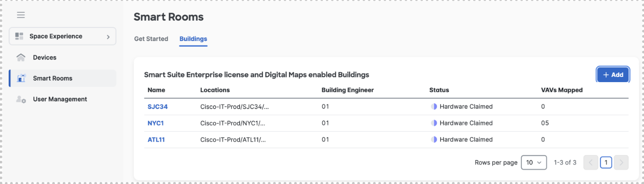Click the Smart Rooms sidebar icon
The height and width of the screenshot is (184, 644).
[x=21, y=78]
